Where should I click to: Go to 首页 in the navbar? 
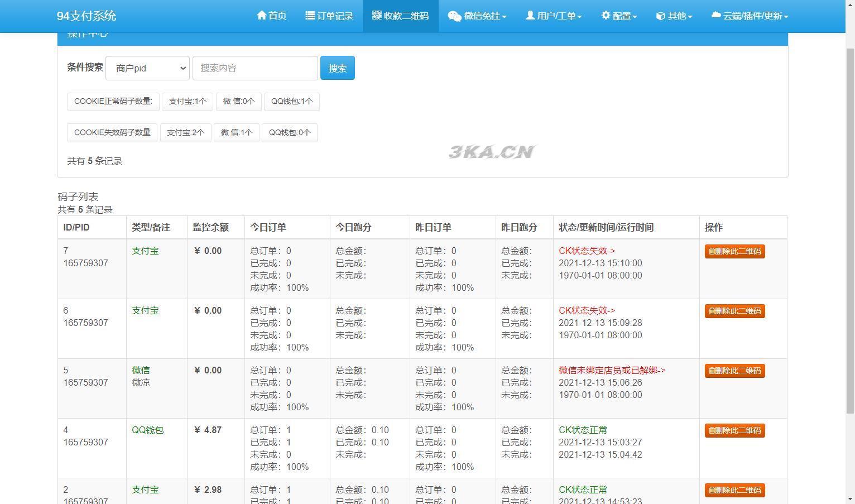[272, 16]
